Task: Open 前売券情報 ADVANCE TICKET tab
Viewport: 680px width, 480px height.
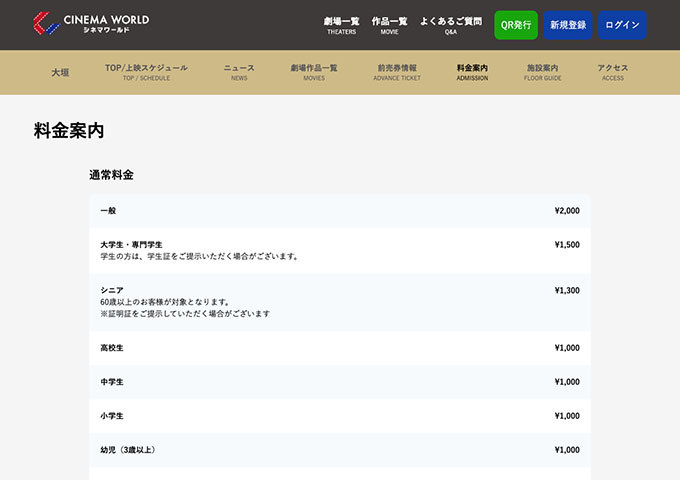Action: (397, 72)
